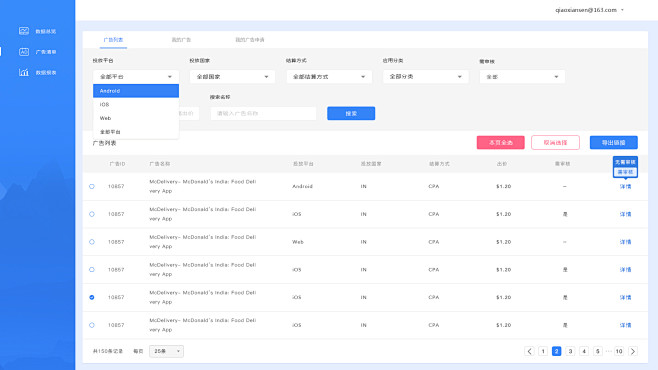
Task: Open the 数据总览 dashboard icon in the sidebar
Action: click(x=24, y=31)
